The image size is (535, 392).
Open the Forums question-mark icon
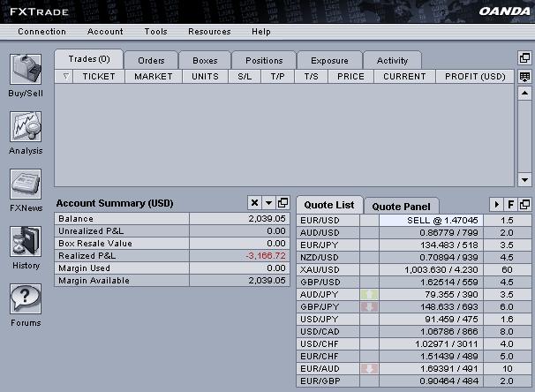point(26,298)
